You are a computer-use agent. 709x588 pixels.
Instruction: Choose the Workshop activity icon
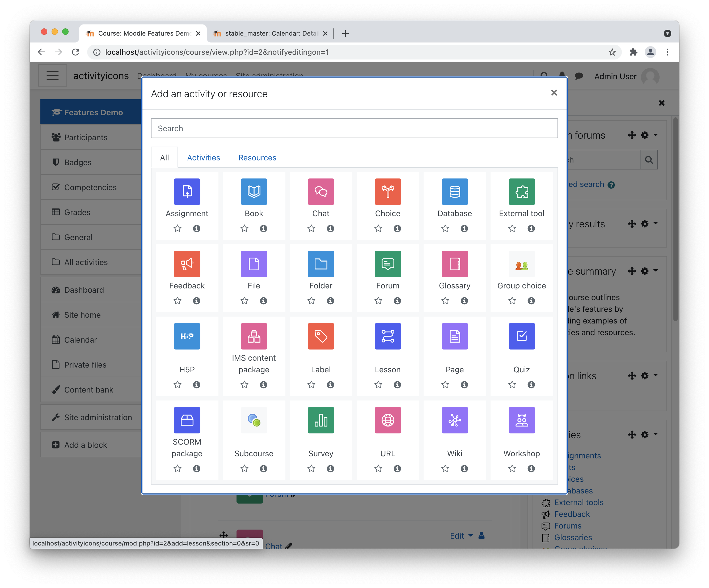[522, 420]
